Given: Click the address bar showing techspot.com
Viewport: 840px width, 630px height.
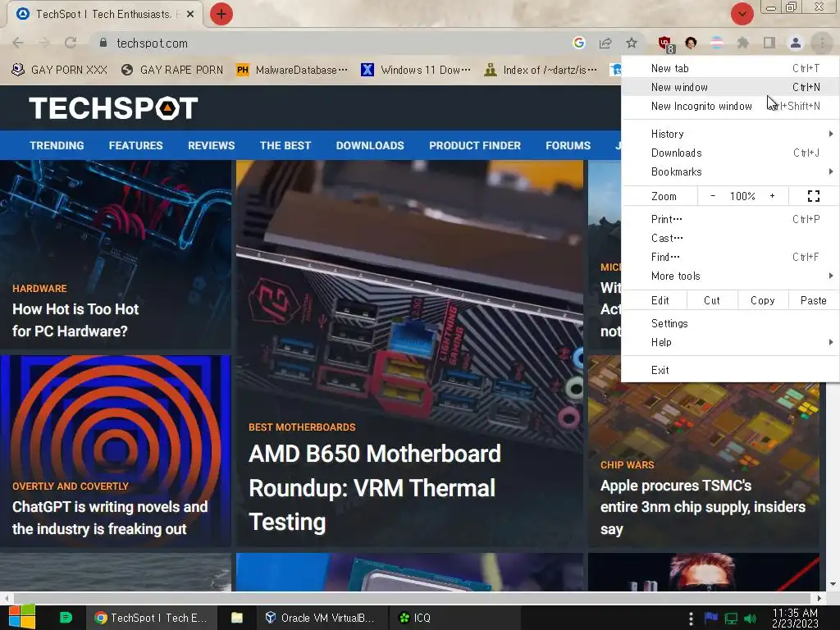Looking at the screenshot, I should pos(332,43).
